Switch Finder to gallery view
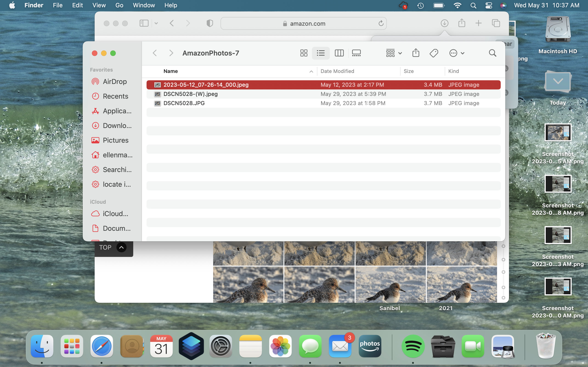 pyautogui.click(x=356, y=53)
